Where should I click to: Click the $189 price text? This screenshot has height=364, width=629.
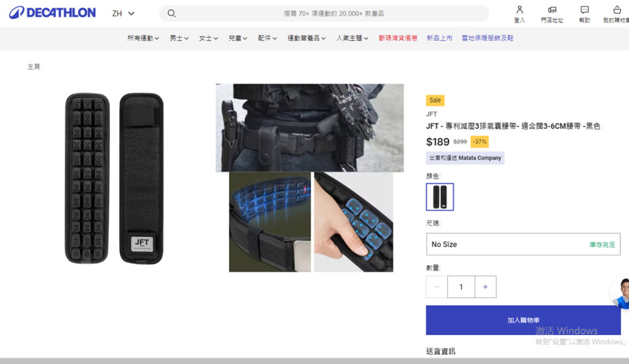(x=437, y=142)
